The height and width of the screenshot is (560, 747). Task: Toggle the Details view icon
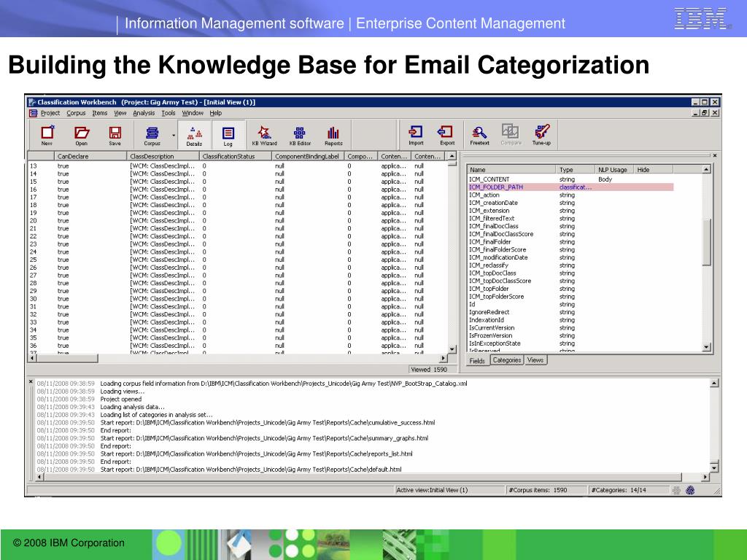(194, 135)
